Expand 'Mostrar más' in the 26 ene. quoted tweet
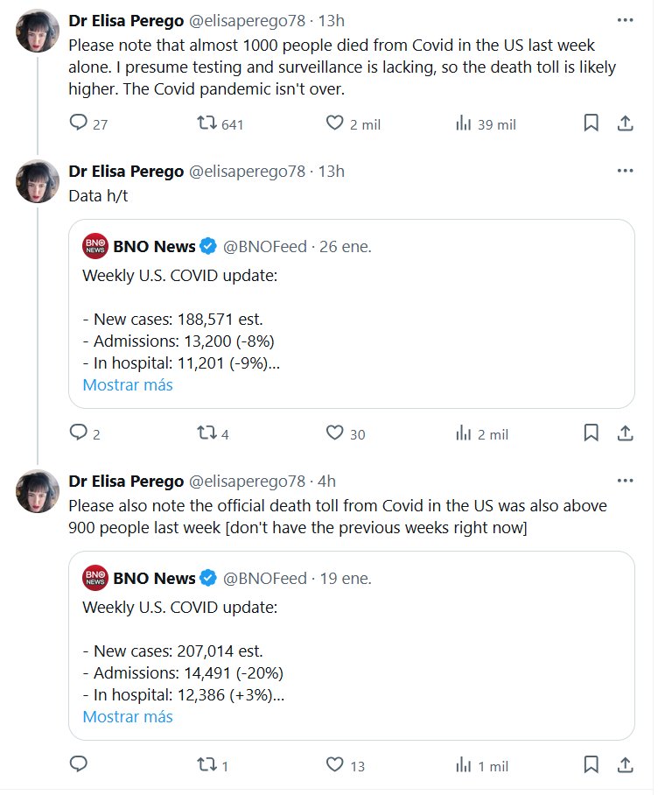The height and width of the screenshot is (795, 672). coord(128,385)
